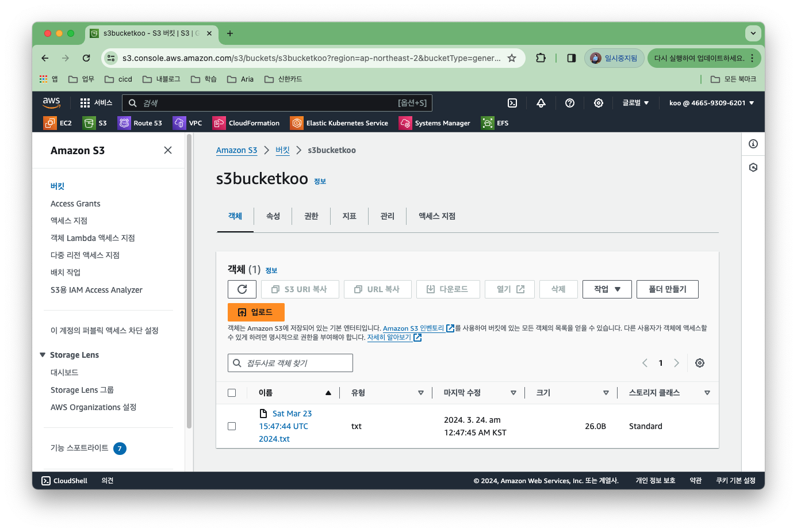
Task: View site information icon in address bar
Action: coord(112,58)
